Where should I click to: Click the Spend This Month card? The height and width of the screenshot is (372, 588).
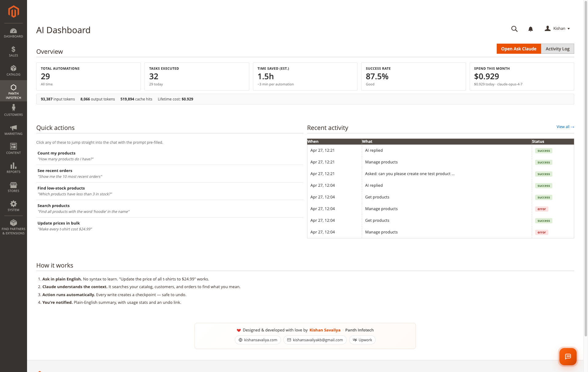(x=522, y=76)
